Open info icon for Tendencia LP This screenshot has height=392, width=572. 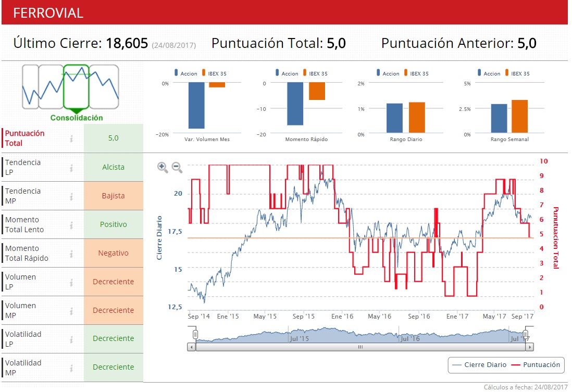coord(71,168)
